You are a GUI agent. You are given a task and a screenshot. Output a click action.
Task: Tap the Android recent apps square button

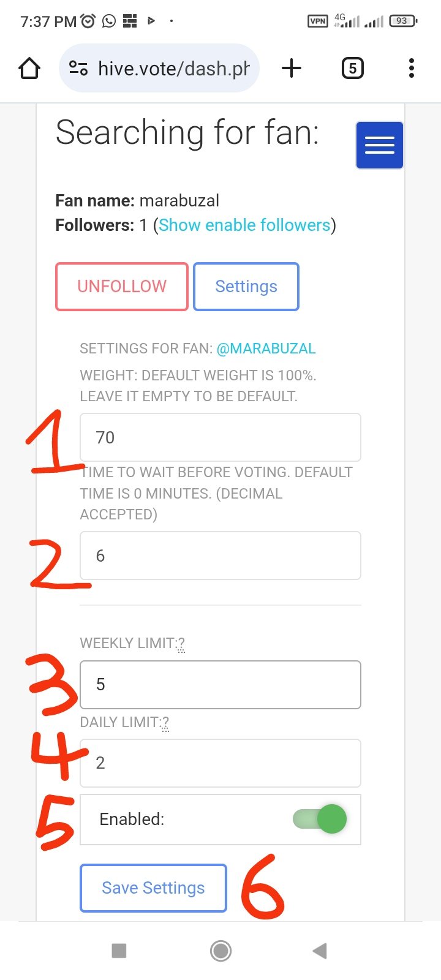coord(119,951)
